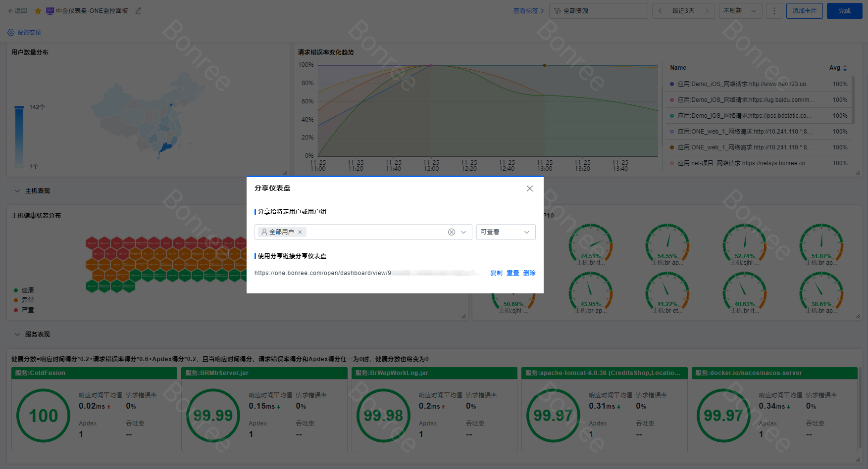
Task: Click the edit pencil next to dashboard title
Action: [138, 11]
